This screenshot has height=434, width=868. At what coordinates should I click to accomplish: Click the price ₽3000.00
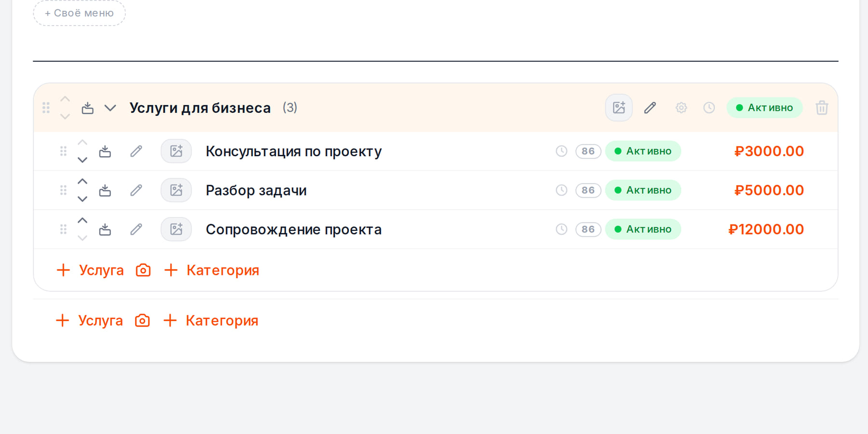click(x=769, y=151)
